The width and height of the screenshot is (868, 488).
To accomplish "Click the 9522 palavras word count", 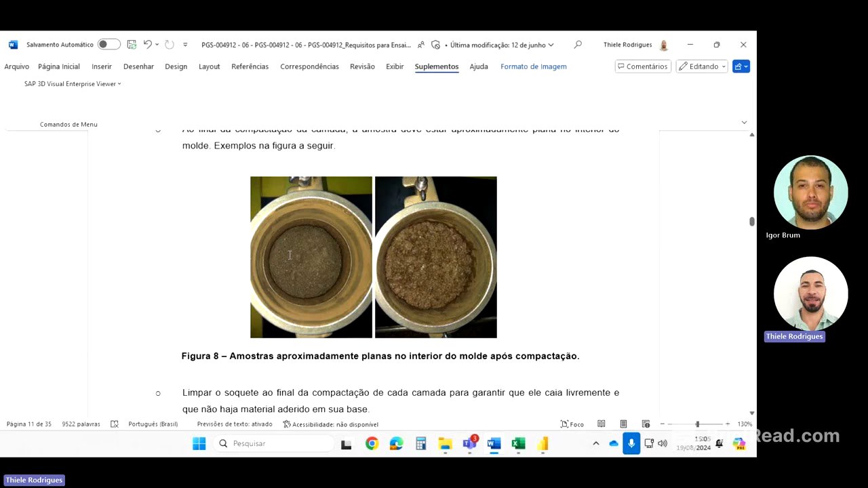I will pyautogui.click(x=81, y=424).
